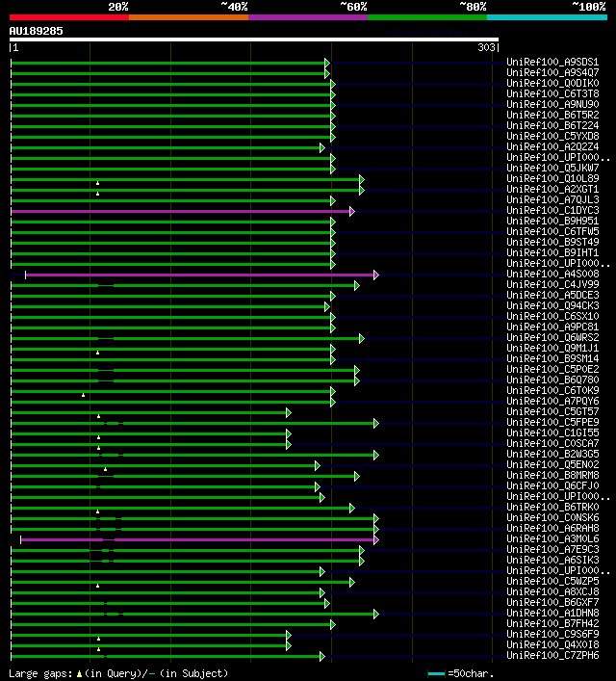Select the UniRef100_C0NSK6 label
Image resolution: width=616 pixels, height=681 pixels.
coord(552,517)
